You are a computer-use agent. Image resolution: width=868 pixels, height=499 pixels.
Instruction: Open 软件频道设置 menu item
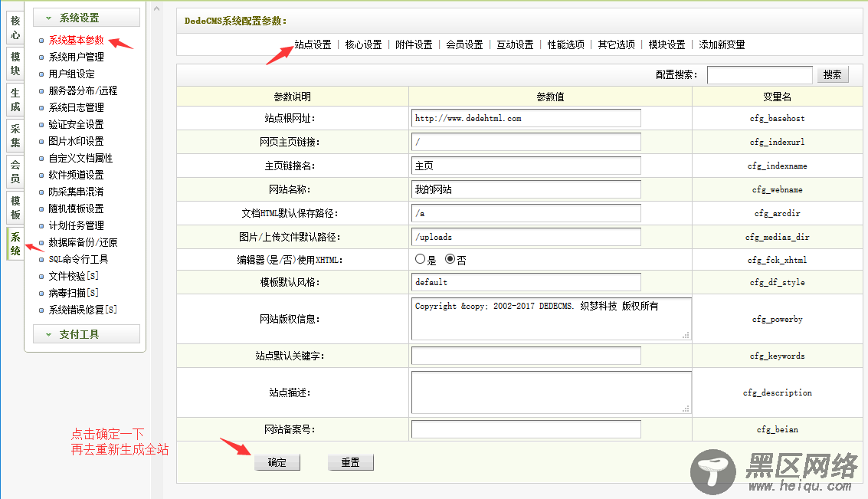(76, 175)
